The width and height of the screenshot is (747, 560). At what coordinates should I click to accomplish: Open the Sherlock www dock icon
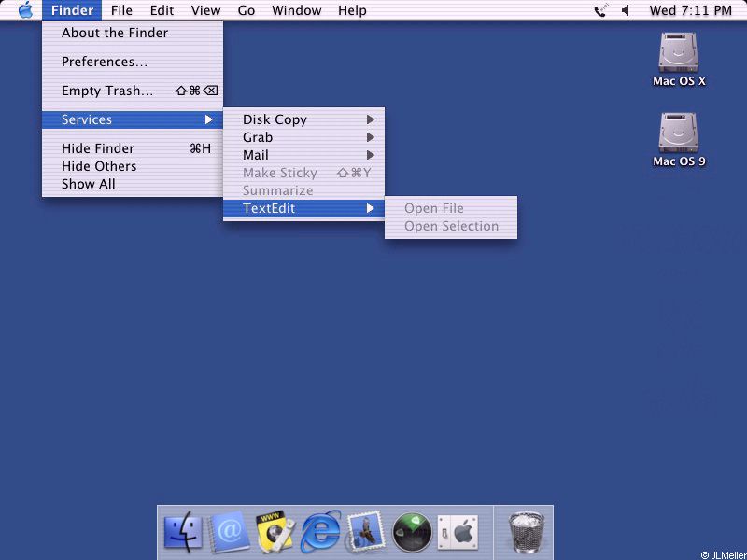tap(275, 532)
